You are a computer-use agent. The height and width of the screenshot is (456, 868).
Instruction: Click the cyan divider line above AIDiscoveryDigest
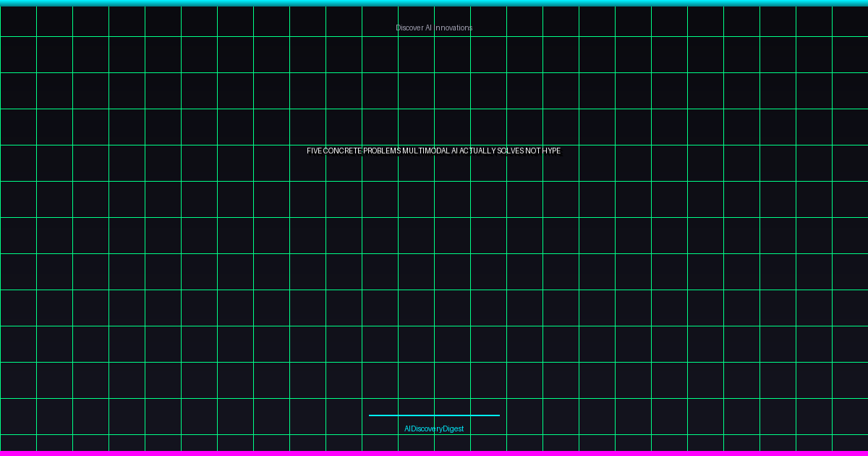point(434,415)
